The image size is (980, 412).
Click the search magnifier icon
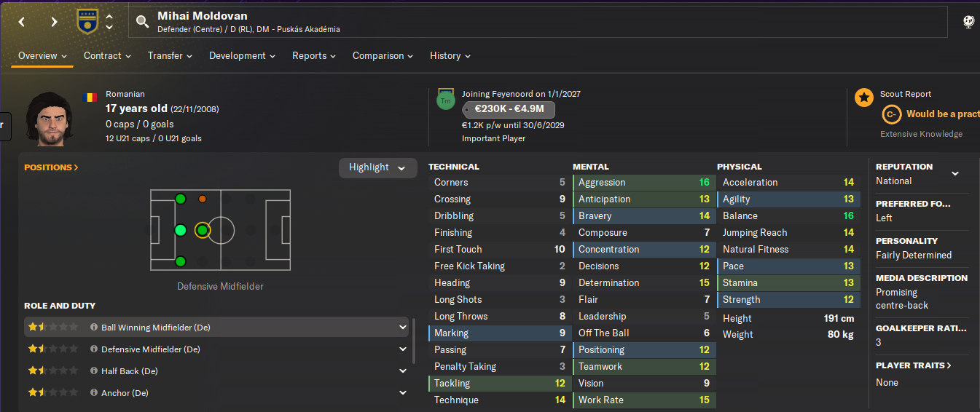tap(142, 22)
